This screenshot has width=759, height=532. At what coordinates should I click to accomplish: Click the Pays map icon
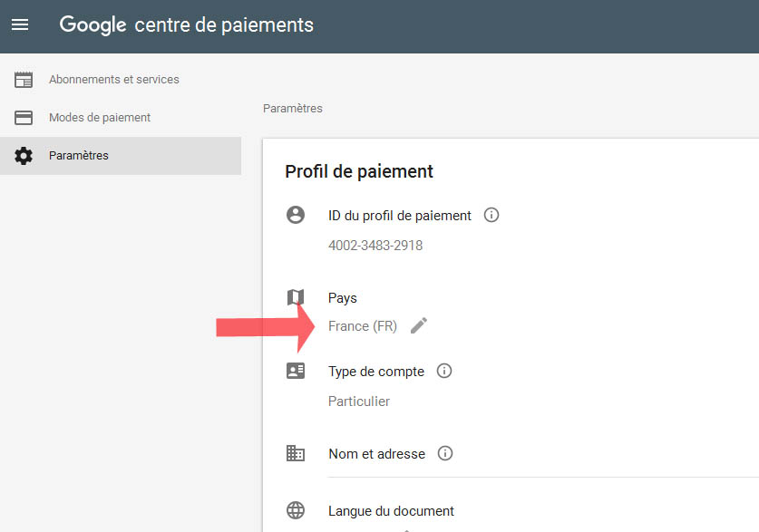pyautogui.click(x=296, y=297)
